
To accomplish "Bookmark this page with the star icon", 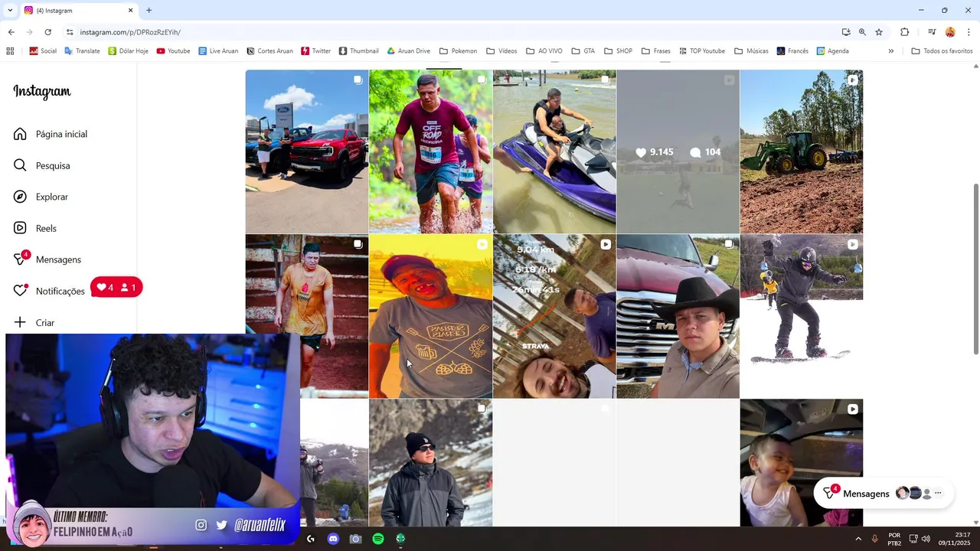I will pyautogui.click(x=879, y=32).
